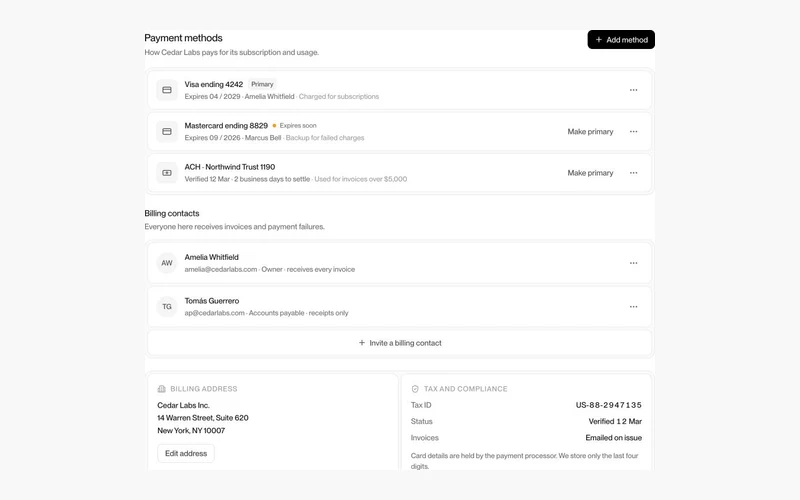The height and width of the screenshot is (500, 800).
Task: Click the Tomás Guerrero contact name
Action: pos(212,301)
